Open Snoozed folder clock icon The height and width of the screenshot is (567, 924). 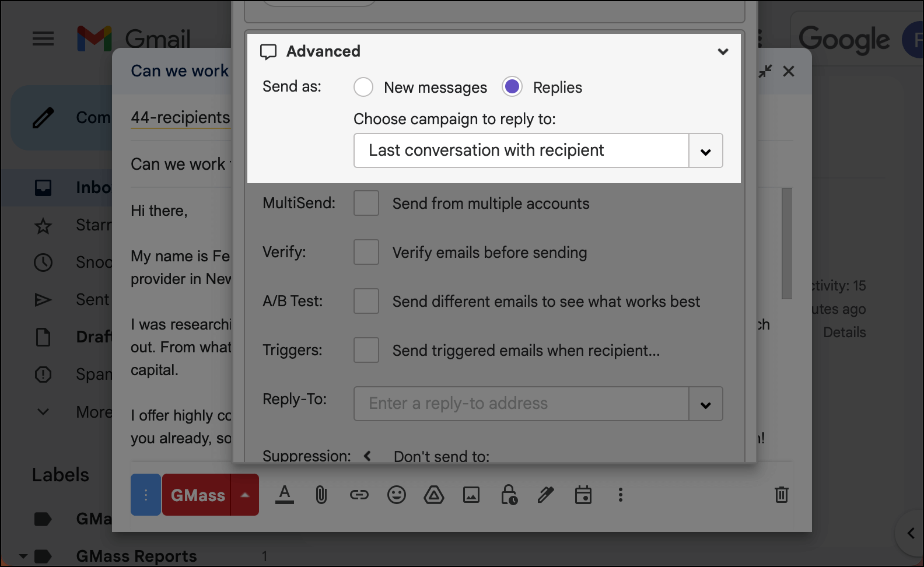43,262
